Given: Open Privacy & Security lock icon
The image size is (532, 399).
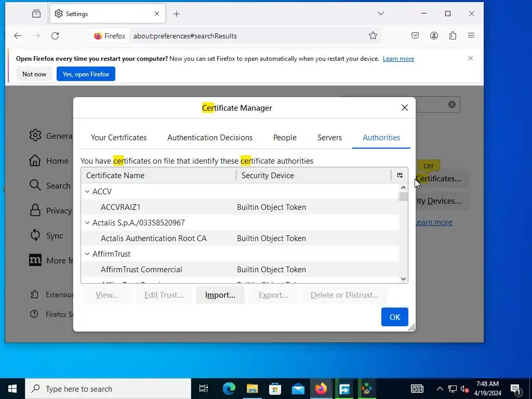Looking at the screenshot, I should point(35,210).
